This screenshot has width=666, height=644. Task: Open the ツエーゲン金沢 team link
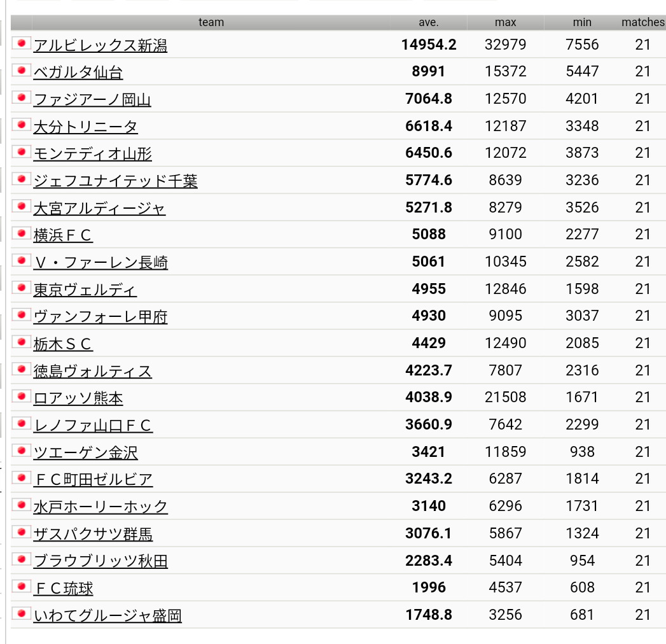point(85,452)
